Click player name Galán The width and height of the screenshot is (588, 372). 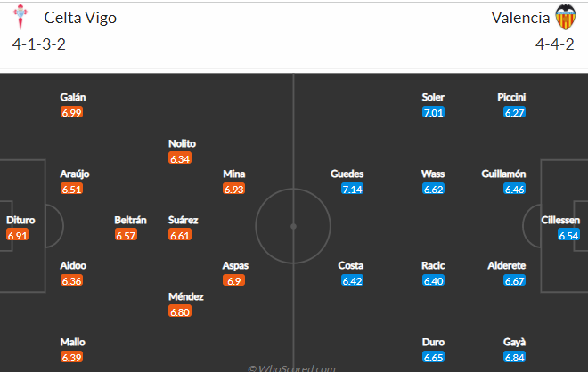pyautogui.click(x=73, y=97)
